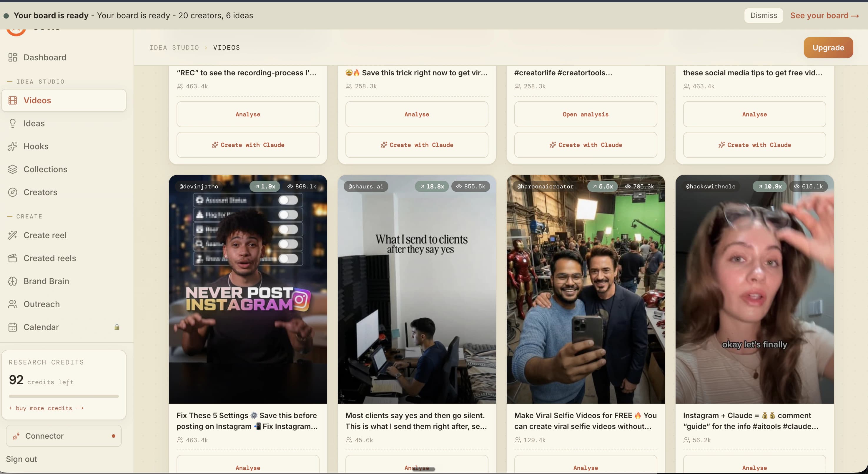Click the Videos film icon in sidebar
The width and height of the screenshot is (868, 474).
12,100
